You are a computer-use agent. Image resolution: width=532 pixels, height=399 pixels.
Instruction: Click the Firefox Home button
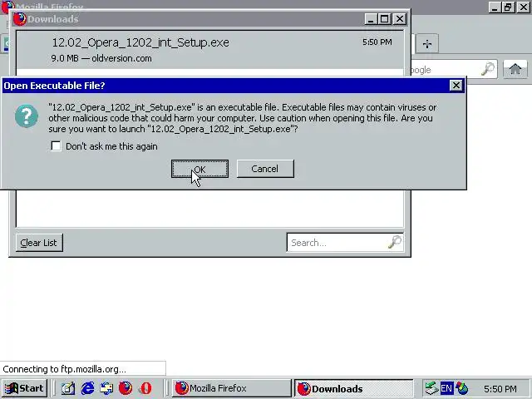[x=515, y=69]
